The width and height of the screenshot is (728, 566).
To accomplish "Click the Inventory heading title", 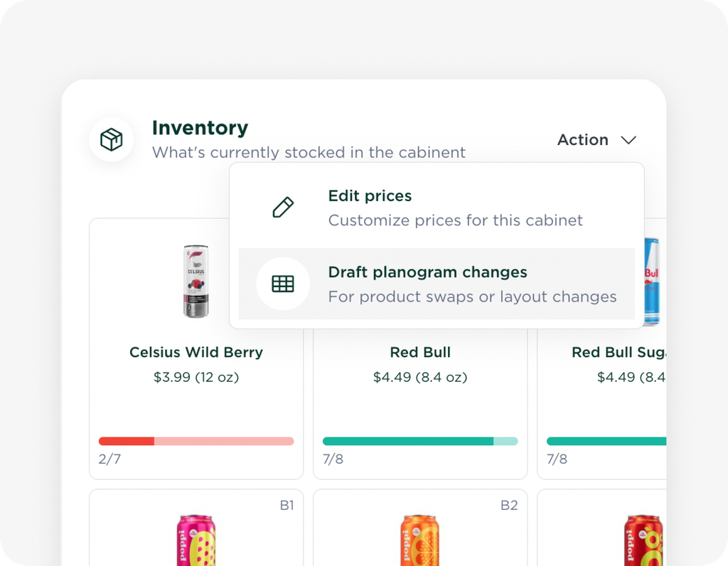I will coord(200,128).
